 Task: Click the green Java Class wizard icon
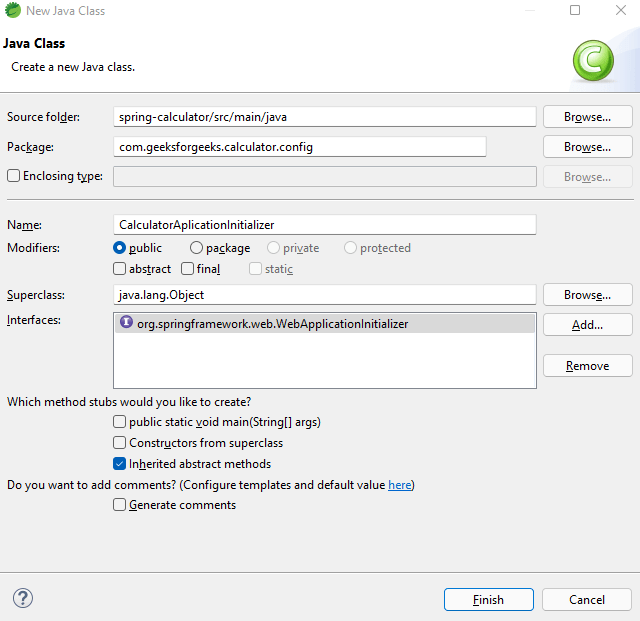coord(593,60)
